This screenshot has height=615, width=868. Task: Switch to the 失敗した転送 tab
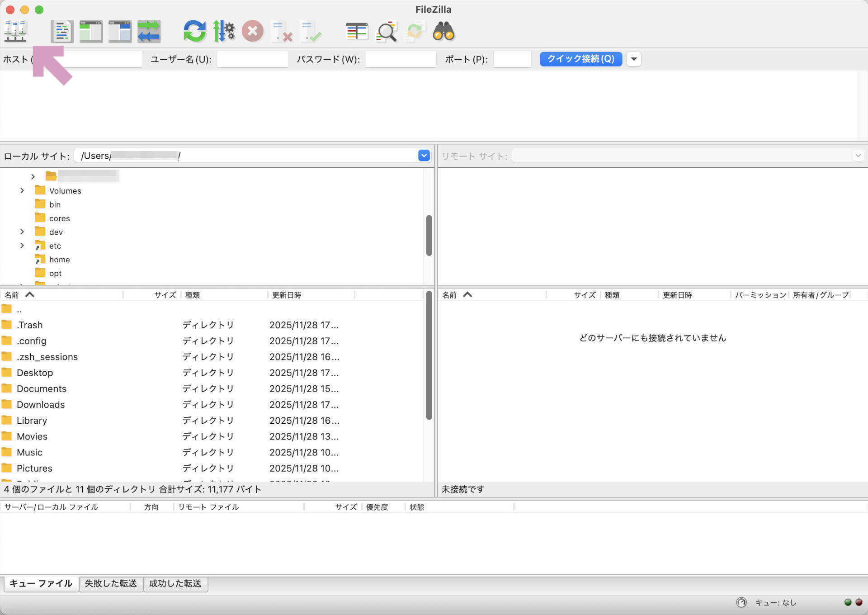click(x=111, y=583)
